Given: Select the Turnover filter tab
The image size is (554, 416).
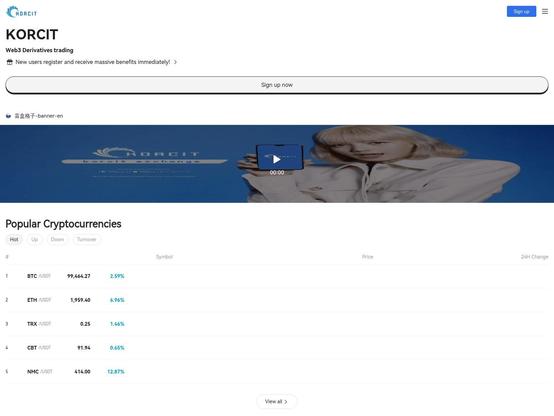Looking at the screenshot, I should pos(87,240).
